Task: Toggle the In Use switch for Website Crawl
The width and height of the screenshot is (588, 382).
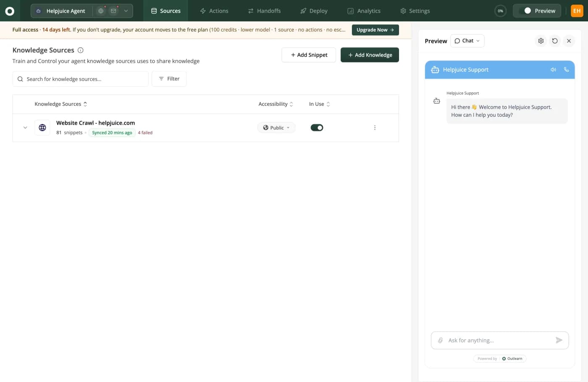Action: [x=317, y=128]
